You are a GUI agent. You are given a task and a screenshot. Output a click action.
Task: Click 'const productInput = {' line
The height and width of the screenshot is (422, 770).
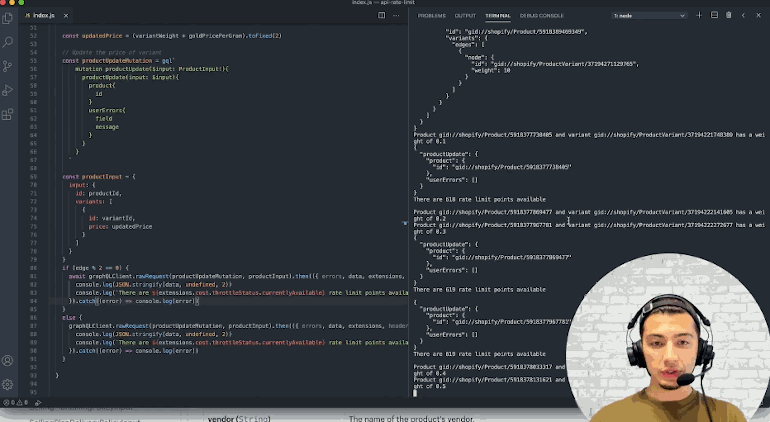99,177
